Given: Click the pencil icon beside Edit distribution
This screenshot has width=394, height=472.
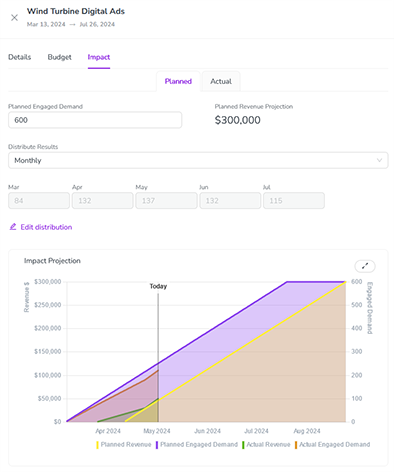Looking at the screenshot, I should point(13,227).
